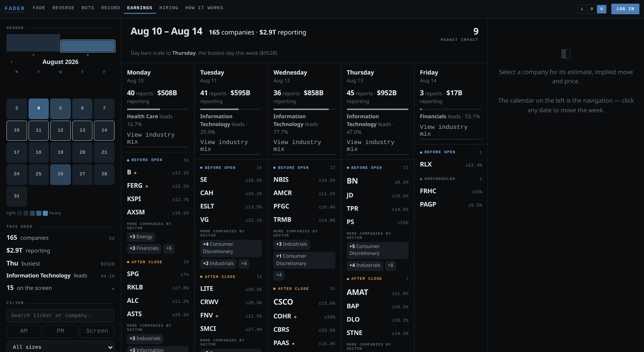Focus the Search ticker or company field
The image size is (644, 352).
[60, 316]
